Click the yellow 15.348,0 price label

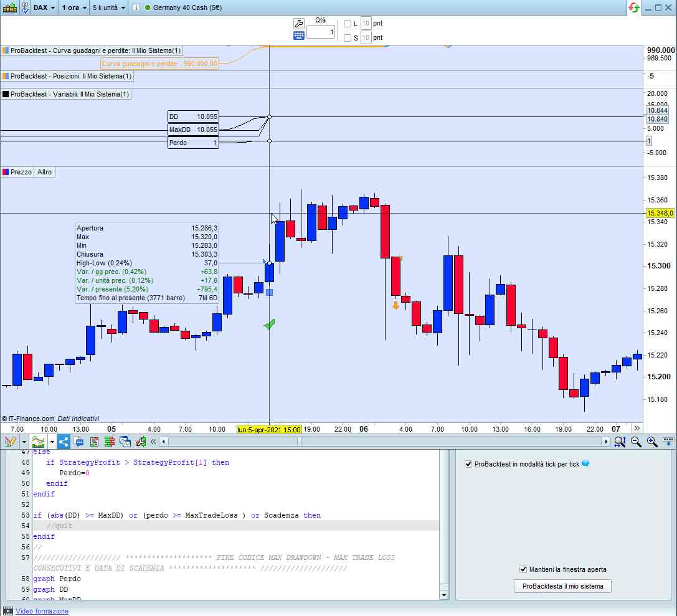click(660, 213)
